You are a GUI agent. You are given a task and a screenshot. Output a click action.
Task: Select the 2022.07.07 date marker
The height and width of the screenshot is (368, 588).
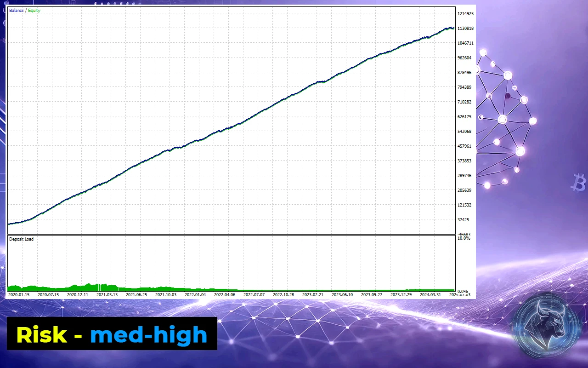pos(254,294)
